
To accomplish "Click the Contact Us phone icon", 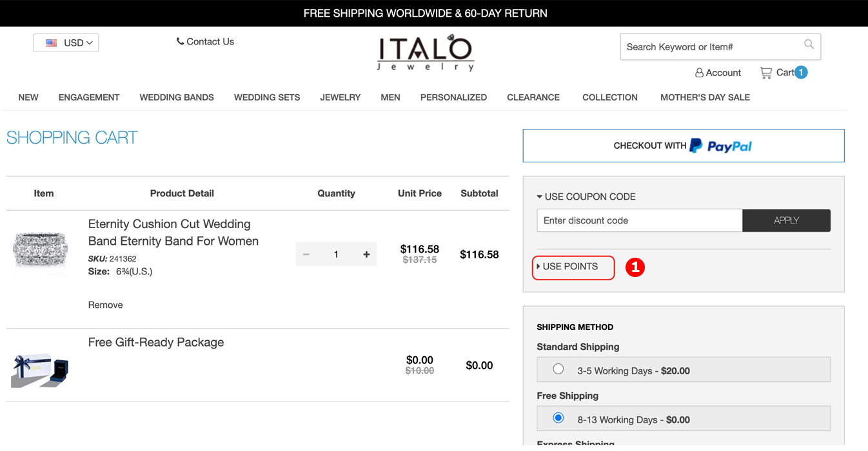I will pos(180,41).
